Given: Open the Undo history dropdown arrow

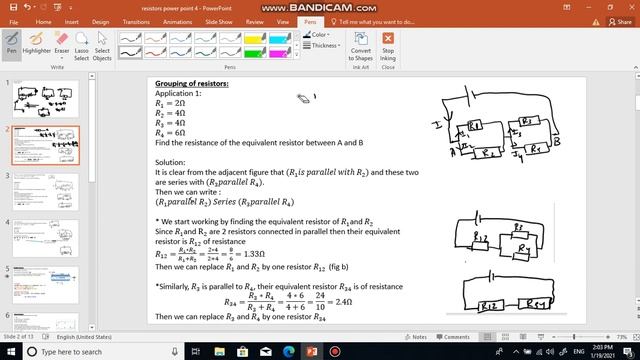Looking at the screenshot, I should (x=34, y=7).
